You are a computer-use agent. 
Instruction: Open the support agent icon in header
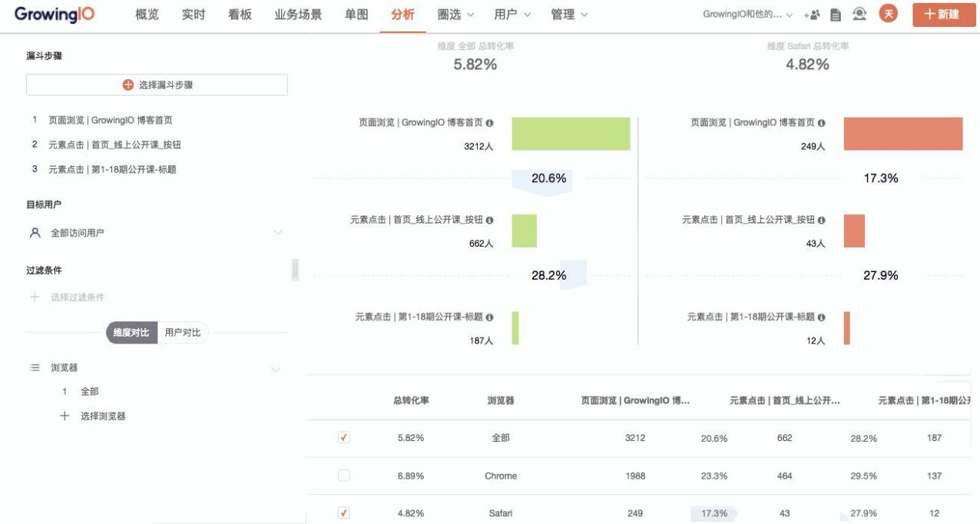pos(859,14)
